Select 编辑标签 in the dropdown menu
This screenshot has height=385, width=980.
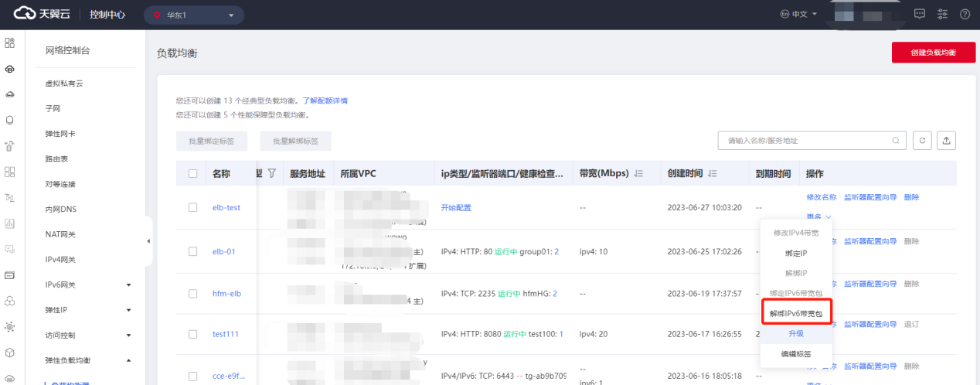[x=796, y=354]
